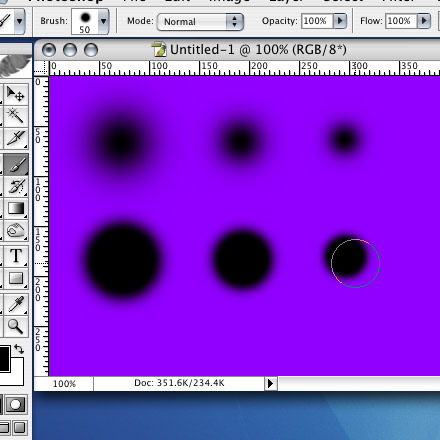Switch to full screen with menu bar

4,428
